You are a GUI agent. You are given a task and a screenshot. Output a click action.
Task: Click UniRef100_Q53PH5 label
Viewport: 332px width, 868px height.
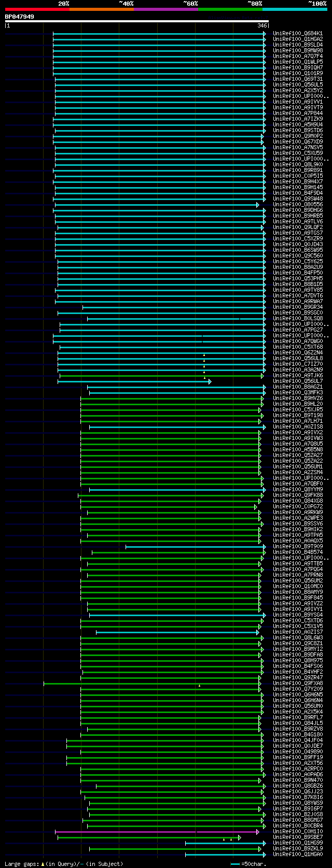pos(298,278)
